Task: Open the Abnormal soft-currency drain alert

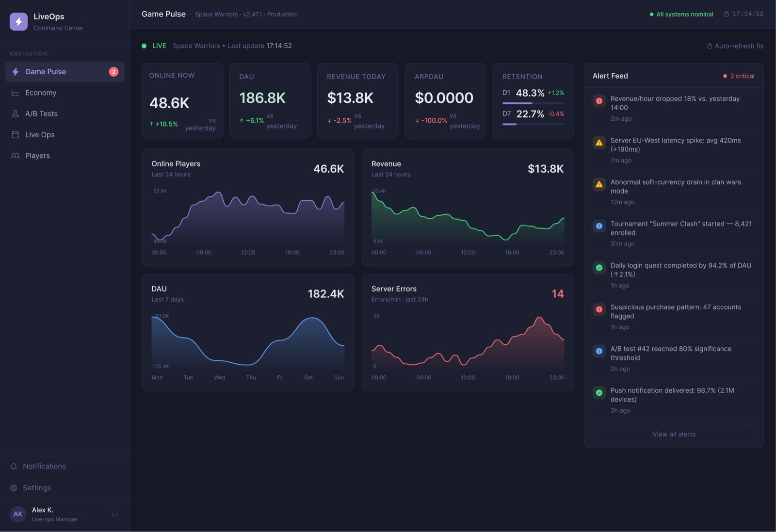Action: (x=674, y=192)
